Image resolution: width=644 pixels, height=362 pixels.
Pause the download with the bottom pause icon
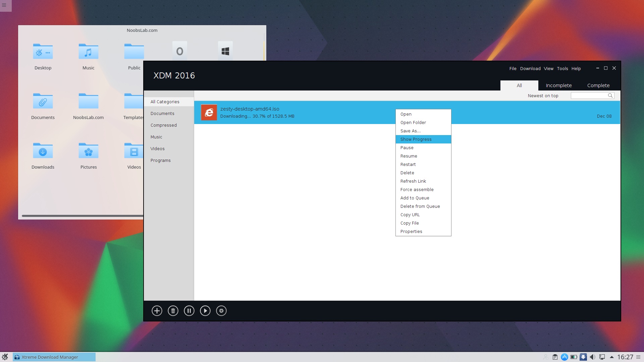(x=189, y=311)
